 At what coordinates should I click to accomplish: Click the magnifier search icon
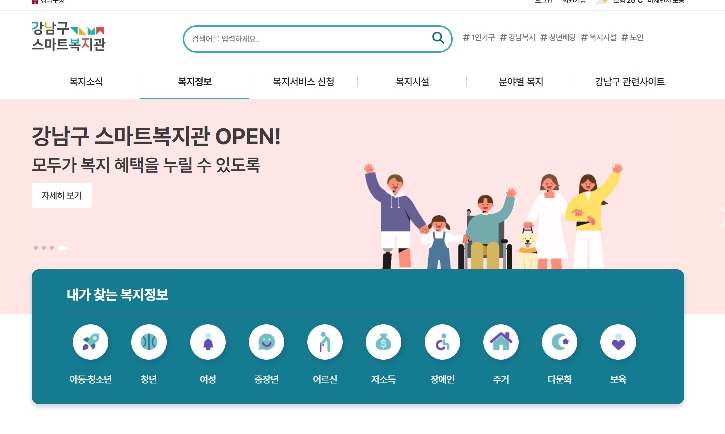coord(437,38)
